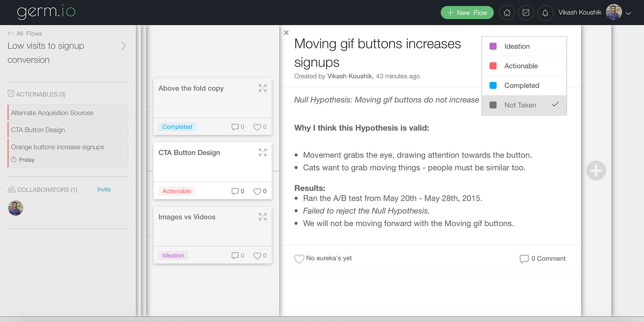Close the hypothesis detail panel

pyautogui.click(x=286, y=33)
